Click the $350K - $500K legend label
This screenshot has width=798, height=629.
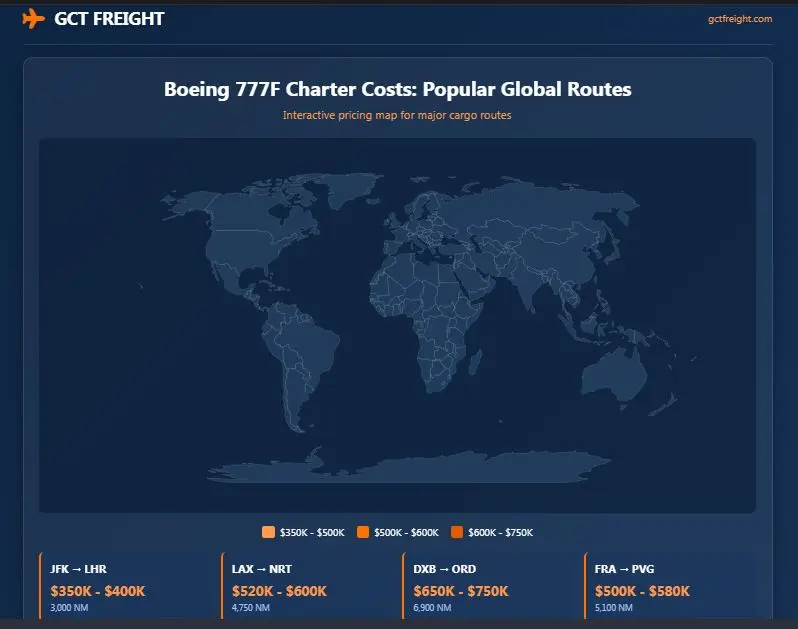[x=312, y=532]
